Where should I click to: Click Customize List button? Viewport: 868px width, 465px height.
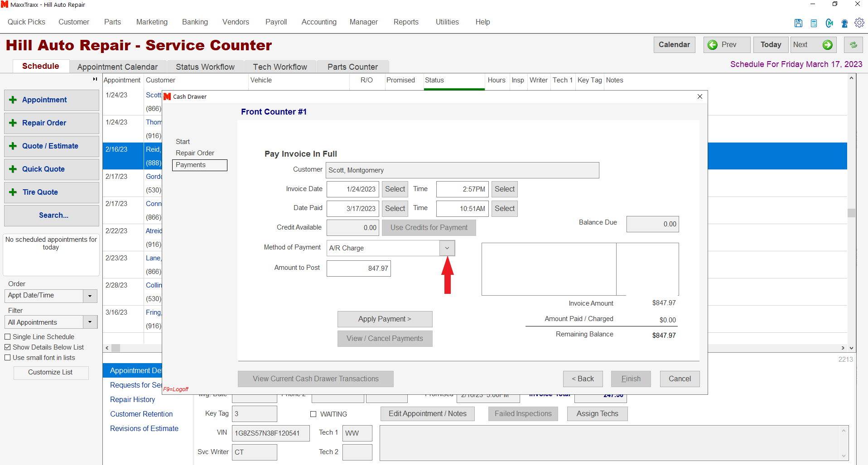[51, 373]
